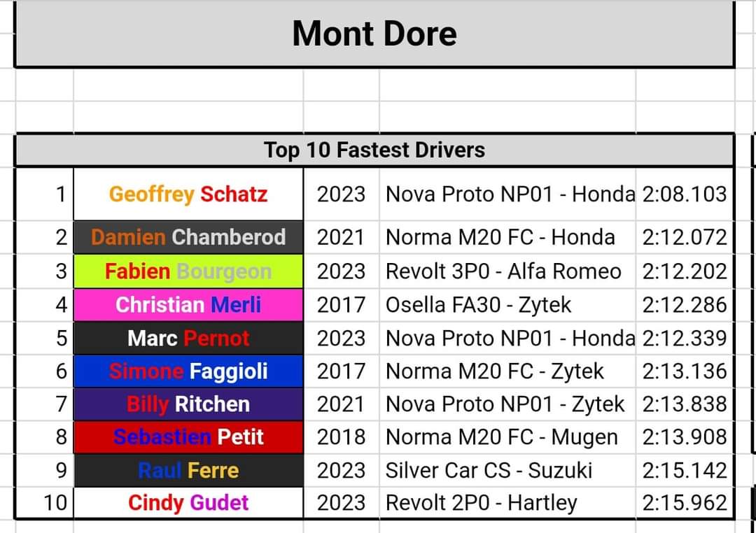Select the rank 10 number cell
Screen dimensions: 756x533
(x=54, y=502)
